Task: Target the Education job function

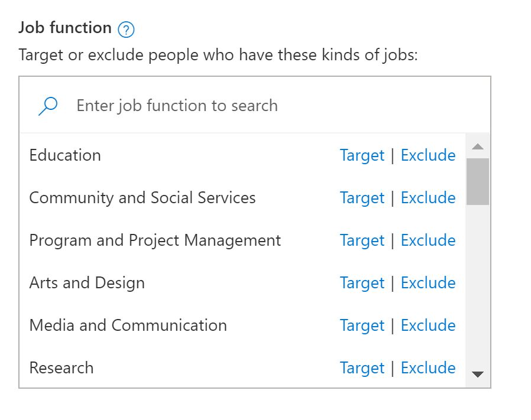Action: coord(362,156)
